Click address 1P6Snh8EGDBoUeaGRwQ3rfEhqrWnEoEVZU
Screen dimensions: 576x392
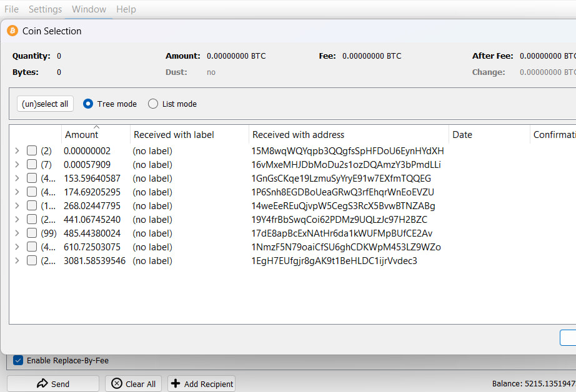pyautogui.click(x=343, y=192)
